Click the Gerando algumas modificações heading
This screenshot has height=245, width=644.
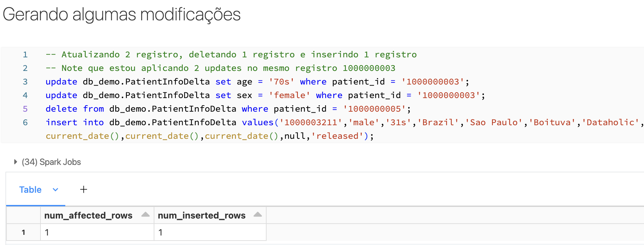click(x=122, y=15)
